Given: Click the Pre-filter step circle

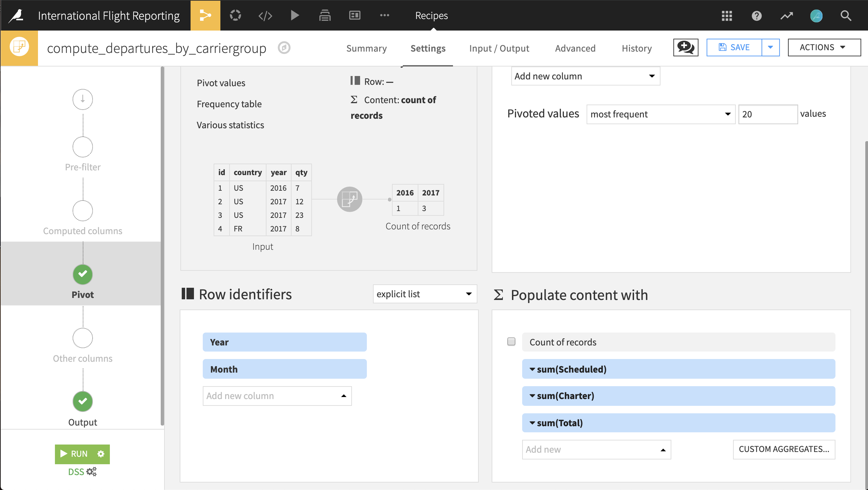Looking at the screenshot, I should click(82, 147).
